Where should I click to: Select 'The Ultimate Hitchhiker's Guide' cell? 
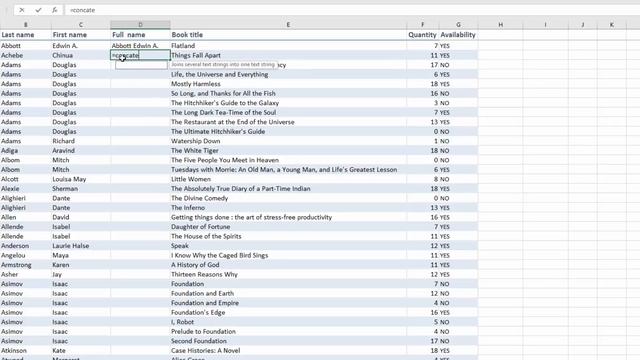point(288,131)
